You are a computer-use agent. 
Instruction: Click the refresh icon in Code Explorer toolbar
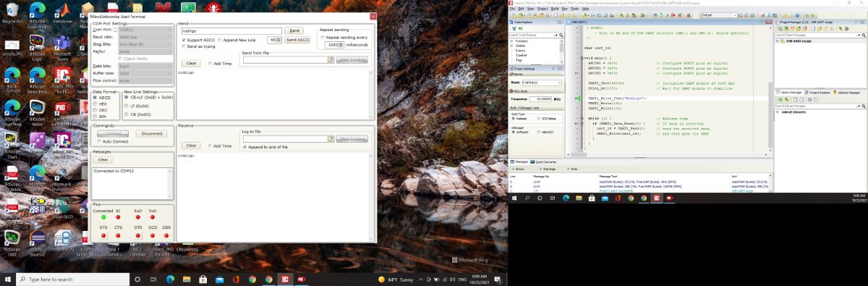[x=520, y=28]
